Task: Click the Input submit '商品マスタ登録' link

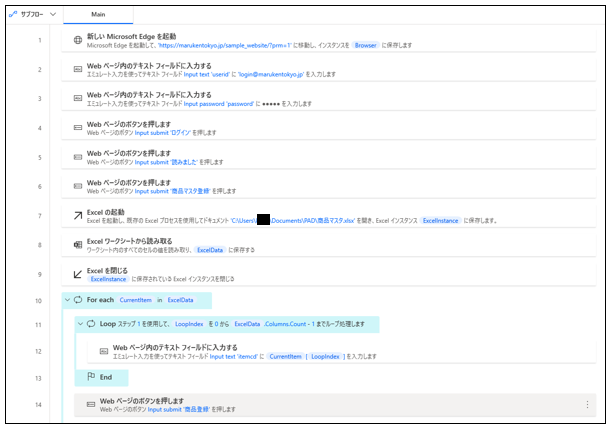Action: tap(173, 191)
